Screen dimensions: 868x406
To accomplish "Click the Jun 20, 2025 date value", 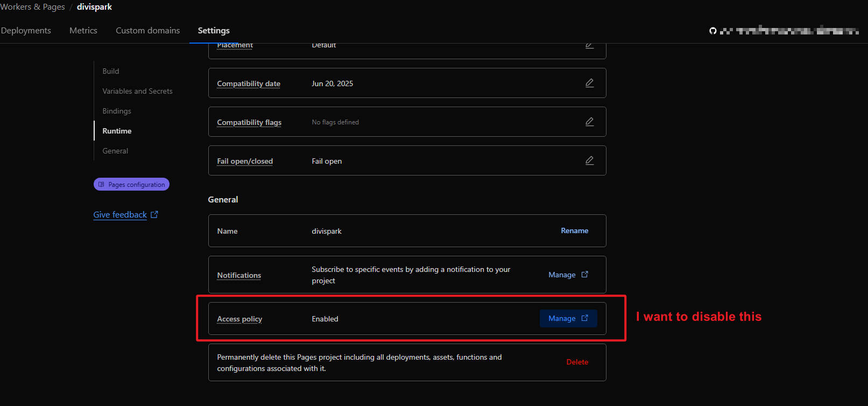I will click(333, 83).
